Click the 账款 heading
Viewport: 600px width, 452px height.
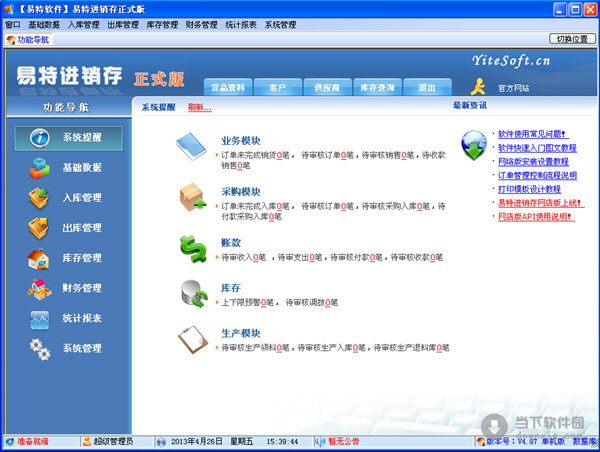click(231, 243)
